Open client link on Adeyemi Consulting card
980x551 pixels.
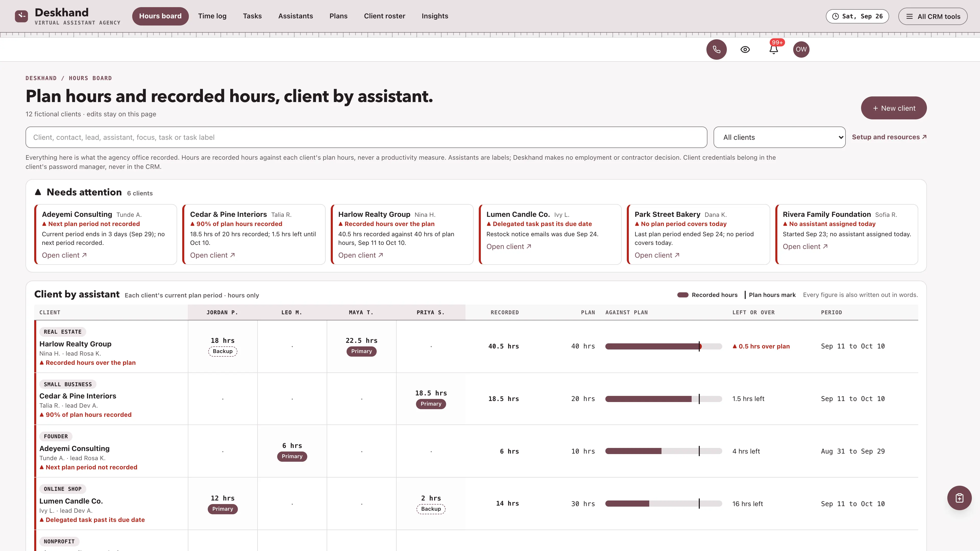coord(64,255)
